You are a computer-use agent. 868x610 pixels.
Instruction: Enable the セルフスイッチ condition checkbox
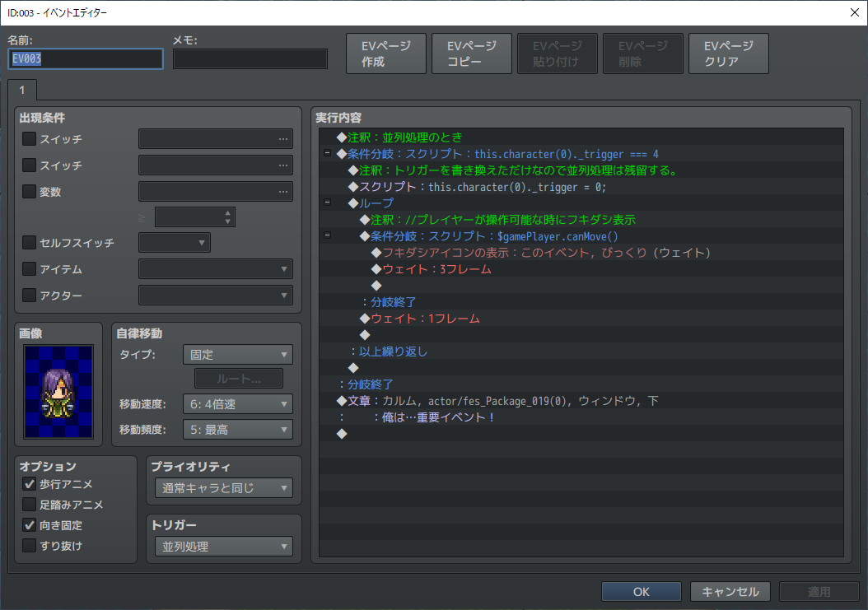(x=30, y=243)
